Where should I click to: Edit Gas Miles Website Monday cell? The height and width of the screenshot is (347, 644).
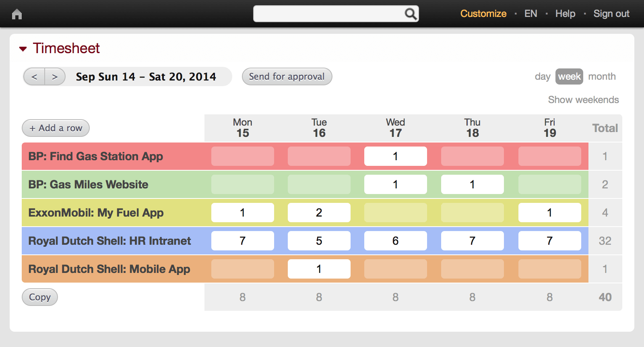243,184
